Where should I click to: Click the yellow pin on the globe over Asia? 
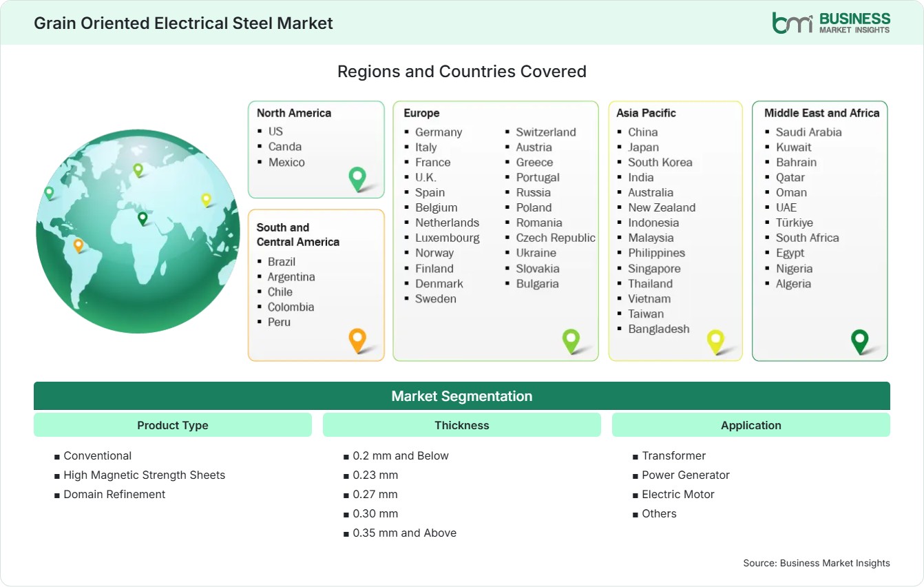pos(206,200)
